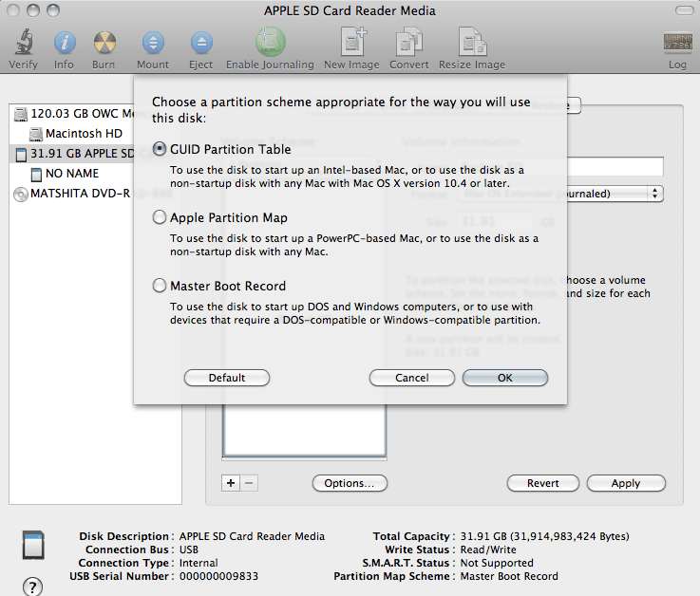Select the 120.03 GB OWC disk

(x=73, y=114)
